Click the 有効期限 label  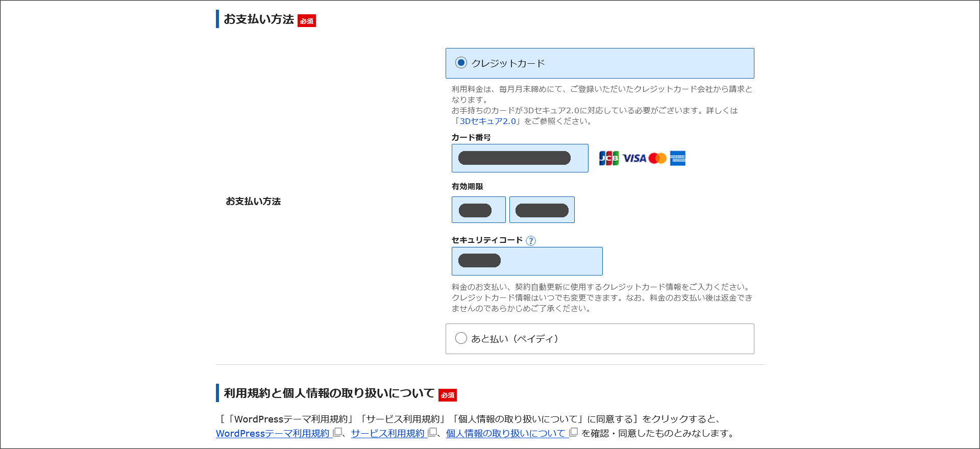(x=467, y=186)
